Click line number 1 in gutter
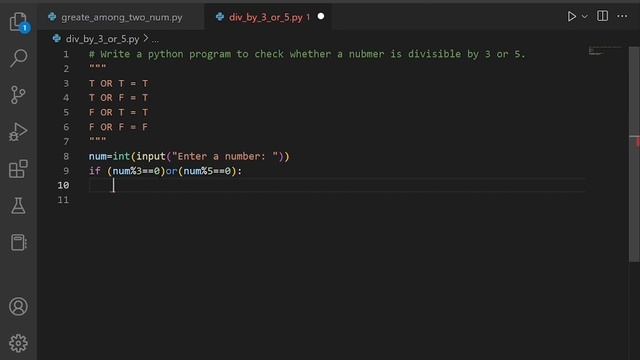The width and height of the screenshot is (640, 360). click(x=66, y=54)
